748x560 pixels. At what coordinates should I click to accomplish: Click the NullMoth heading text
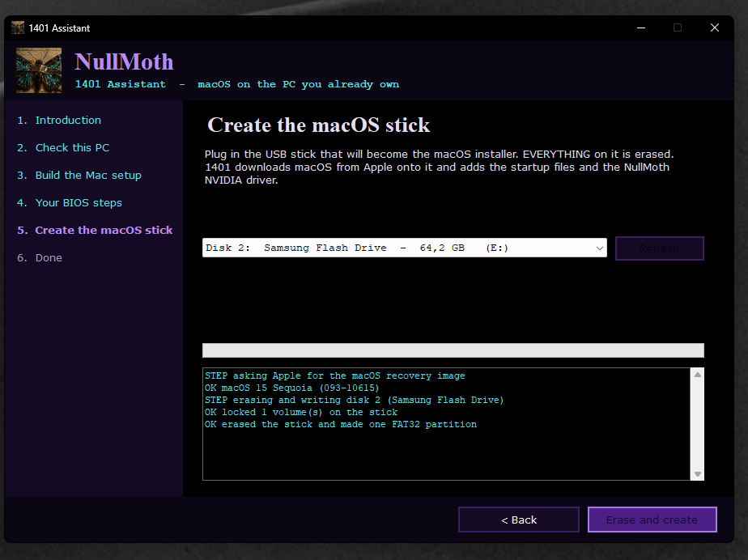124,62
